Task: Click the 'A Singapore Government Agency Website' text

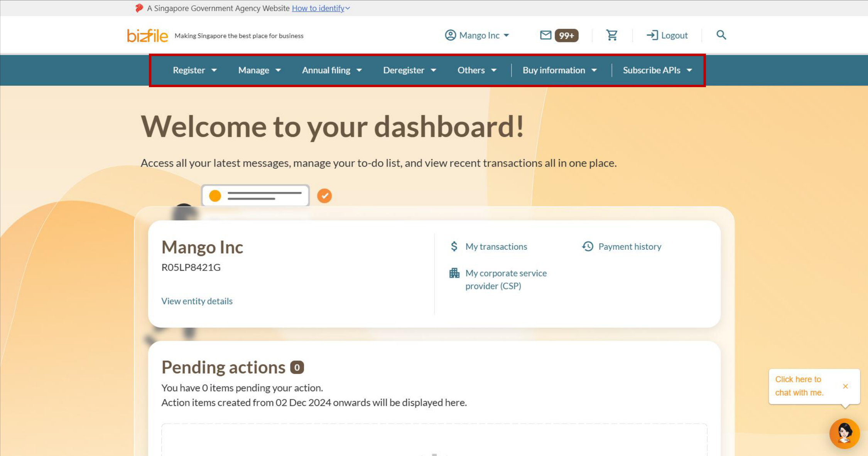Action: pos(218,8)
